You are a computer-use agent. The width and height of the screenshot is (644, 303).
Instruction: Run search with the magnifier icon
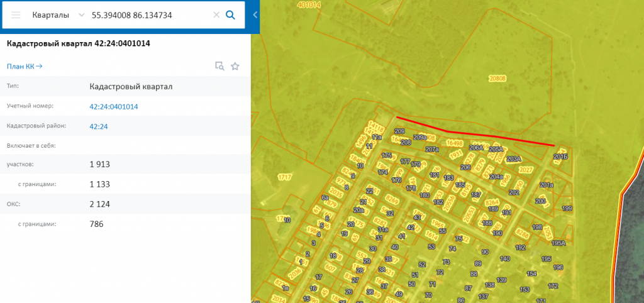click(231, 15)
